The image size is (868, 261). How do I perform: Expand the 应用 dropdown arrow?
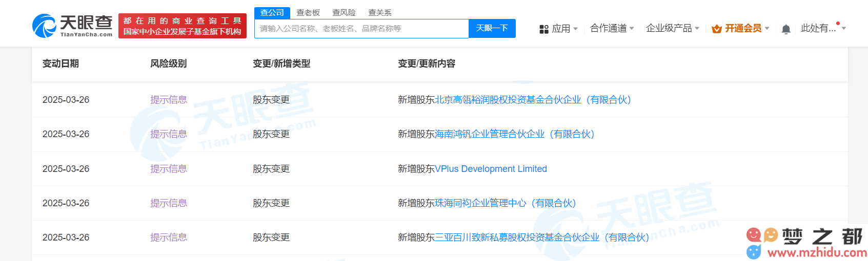[x=576, y=29]
